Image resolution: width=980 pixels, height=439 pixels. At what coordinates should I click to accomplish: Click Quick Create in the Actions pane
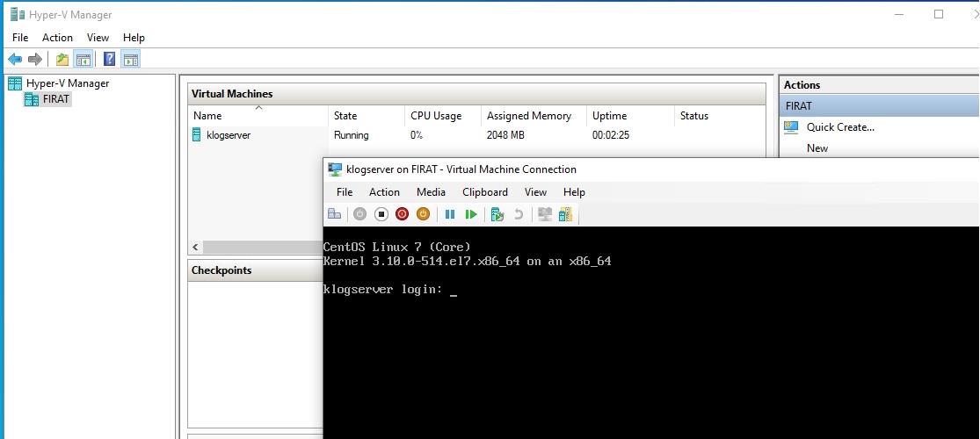840,127
